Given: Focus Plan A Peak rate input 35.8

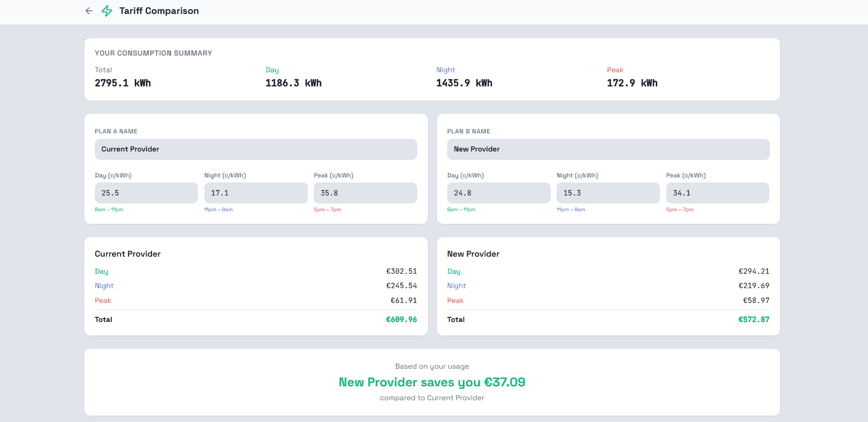Looking at the screenshot, I should [x=365, y=193].
